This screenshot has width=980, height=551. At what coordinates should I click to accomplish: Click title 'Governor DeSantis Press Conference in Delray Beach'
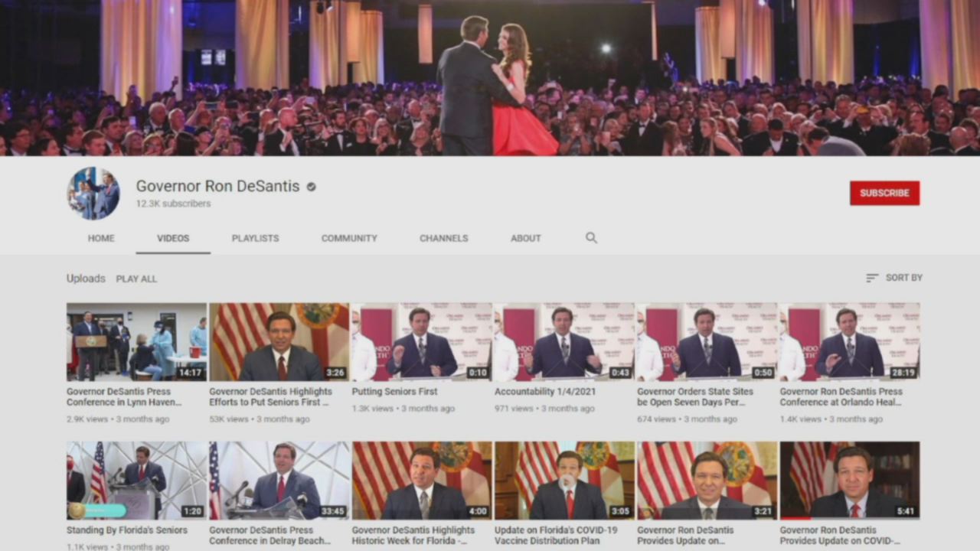(x=270, y=535)
